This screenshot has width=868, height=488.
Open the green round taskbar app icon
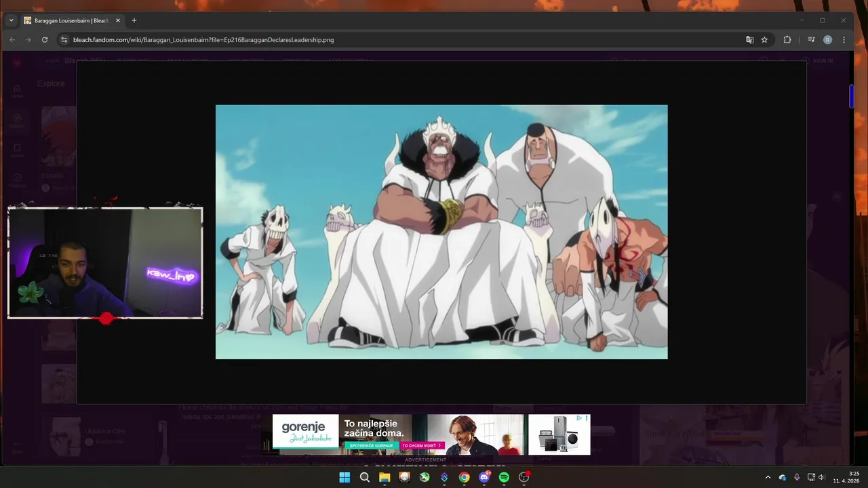[425, 477]
